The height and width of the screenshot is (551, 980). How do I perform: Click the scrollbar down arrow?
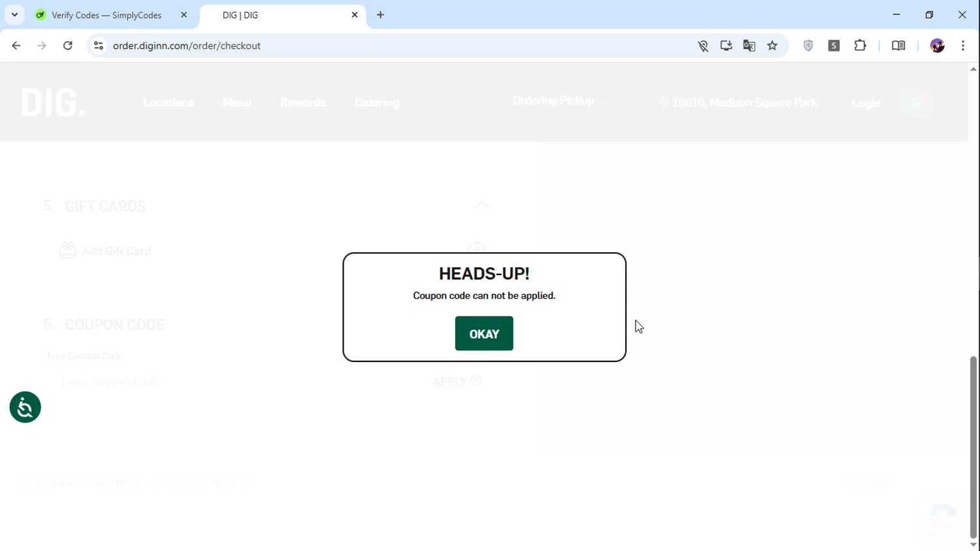(973, 544)
